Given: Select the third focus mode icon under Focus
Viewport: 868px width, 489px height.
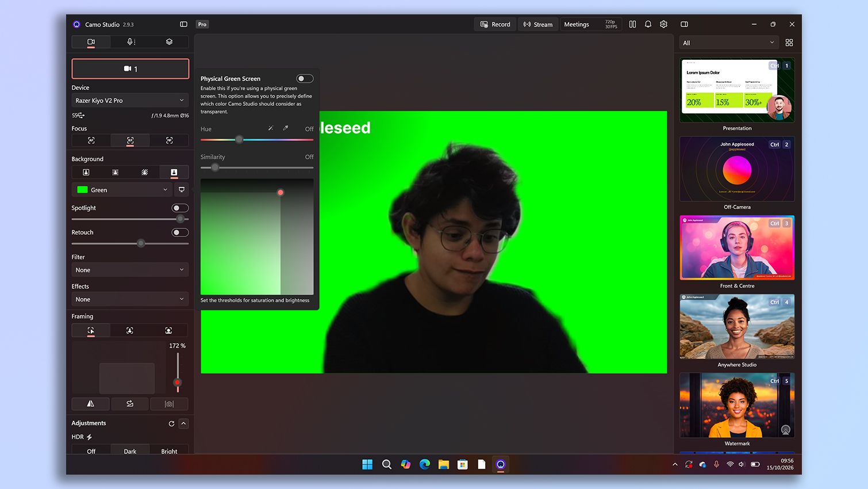Looking at the screenshot, I should click(x=169, y=140).
